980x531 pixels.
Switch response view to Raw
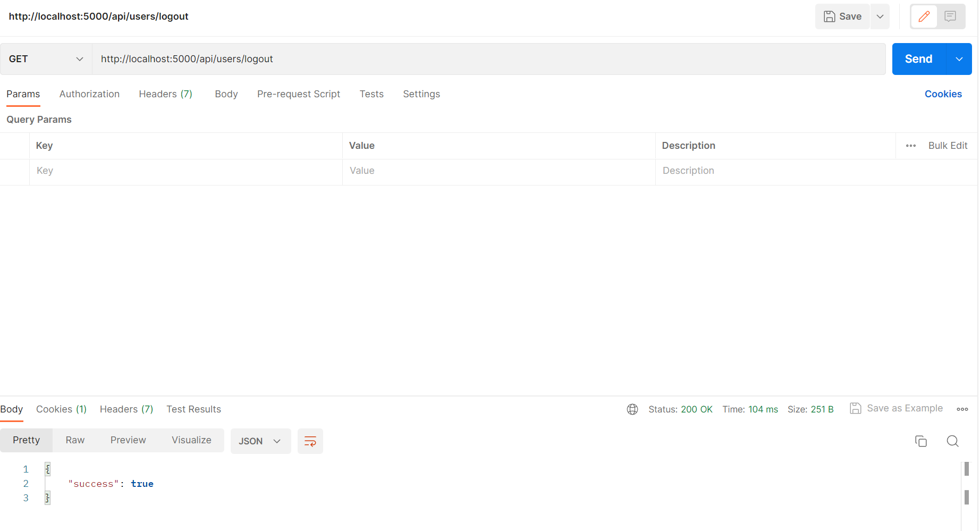point(75,440)
